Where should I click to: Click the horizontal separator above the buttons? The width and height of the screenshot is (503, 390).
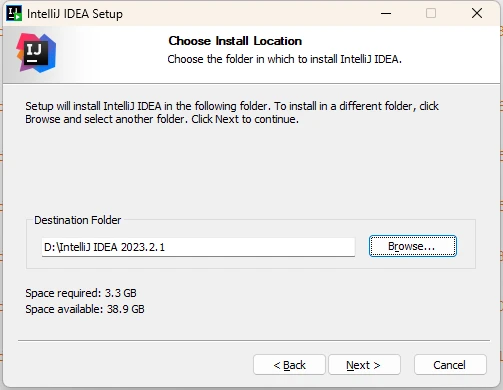tap(254, 341)
